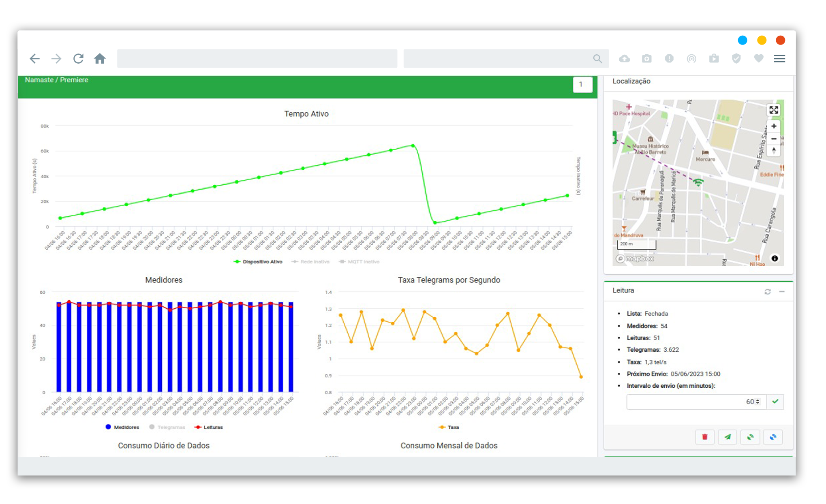This screenshot has width=826, height=504.
Task: Click the yellow window control dot
Action: coord(762,40)
